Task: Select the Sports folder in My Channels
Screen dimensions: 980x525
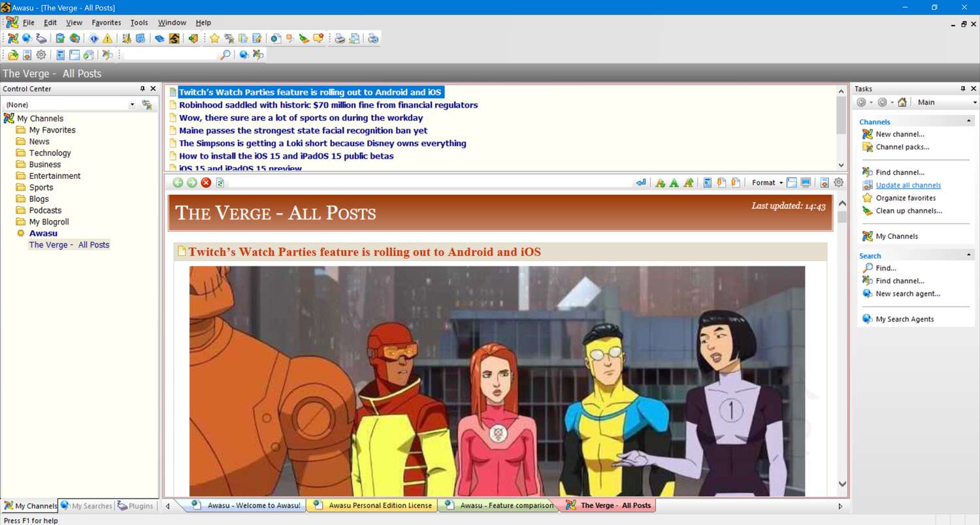Action: click(x=41, y=187)
